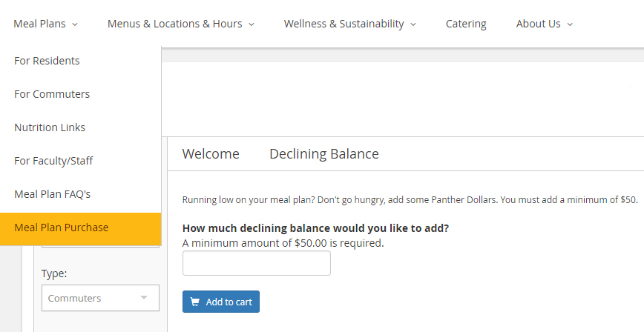Click highlighted Meal Plan Purchase item
644x332 pixels.
[80, 228]
